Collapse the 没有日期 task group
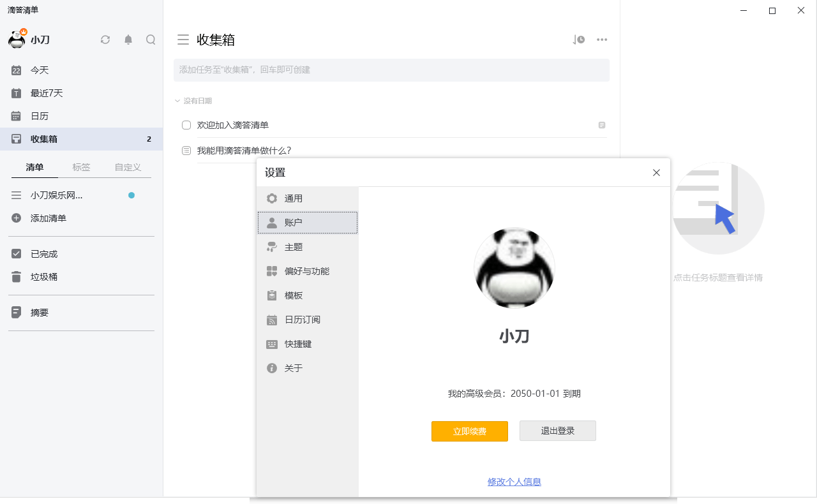The height and width of the screenshot is (504, 817). pyautogui.click(x=177, y=101)
